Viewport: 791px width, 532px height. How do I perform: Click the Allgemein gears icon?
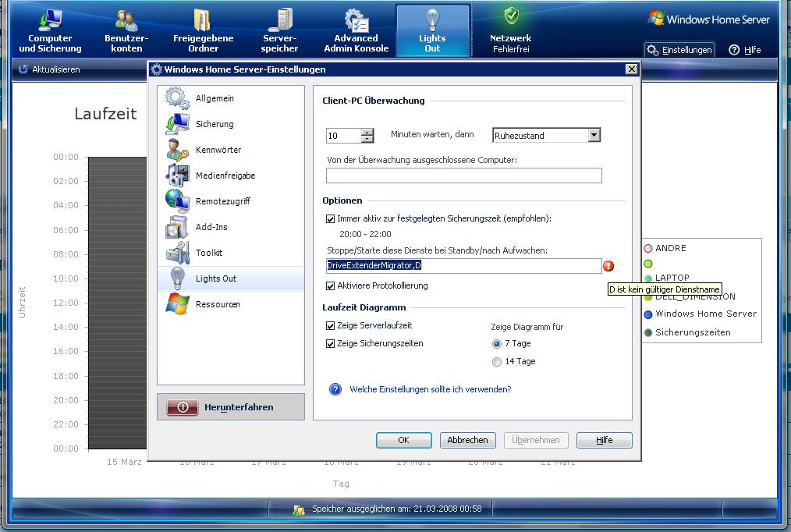pos(177,98)
